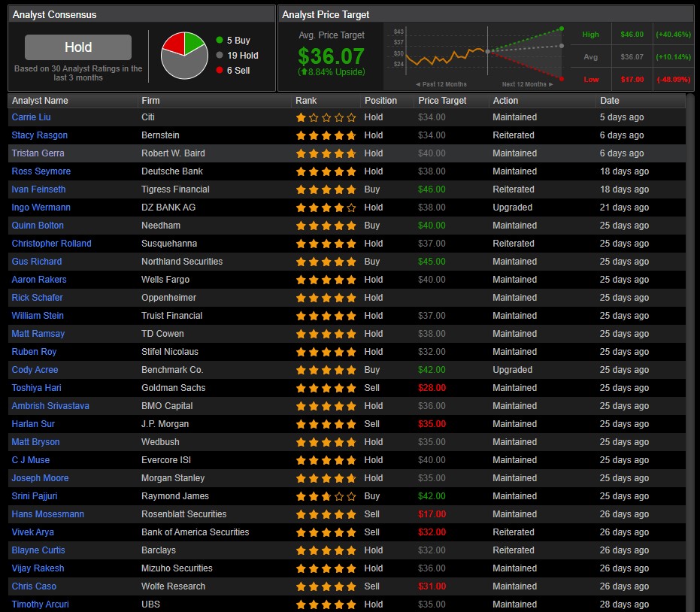Select Matt Ramsay analyst link
The image size is (700, 612).
38,334
